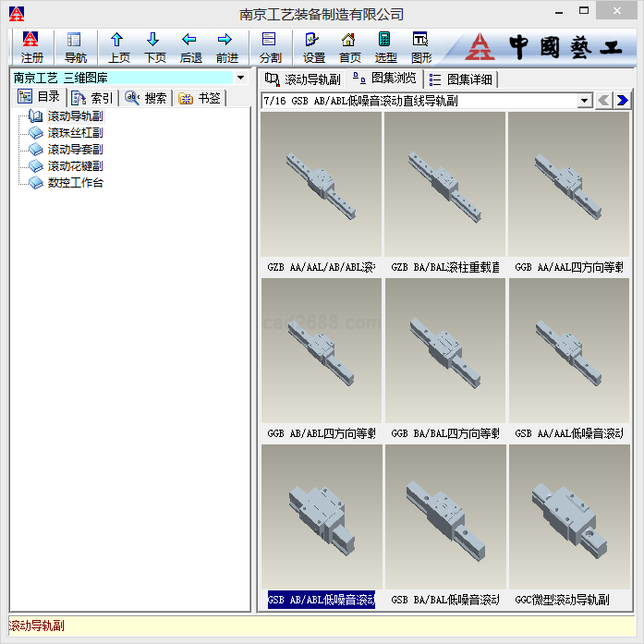Open the 7/16 GSB AB/ABL album dropdown
This screenshot has height=644, width=644.
tap(584, 101)
